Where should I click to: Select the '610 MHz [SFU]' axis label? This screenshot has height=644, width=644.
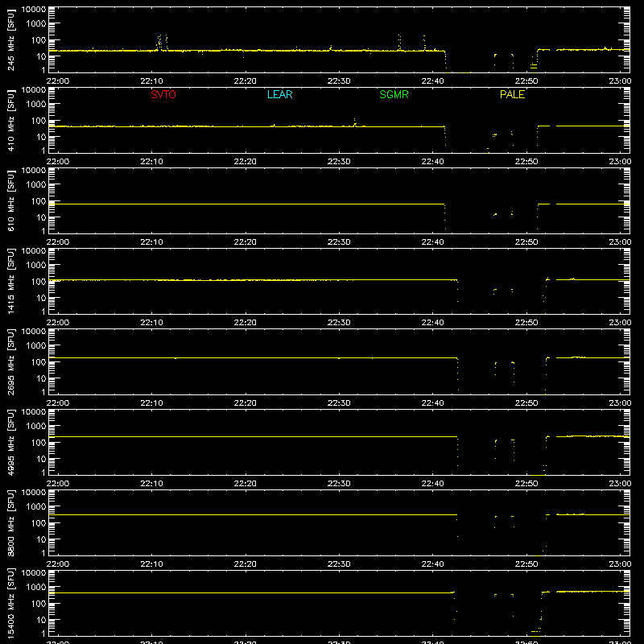point(10,200)
